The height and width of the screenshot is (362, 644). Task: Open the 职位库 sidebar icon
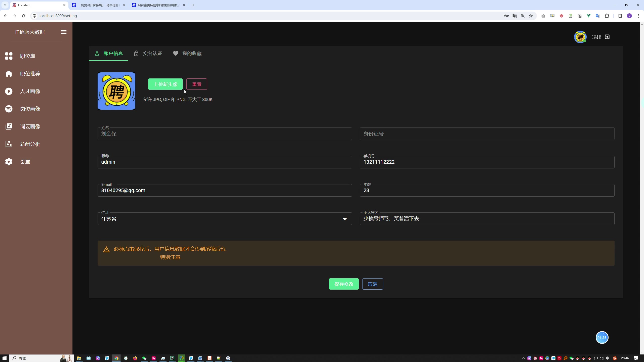tap(9, 56)
